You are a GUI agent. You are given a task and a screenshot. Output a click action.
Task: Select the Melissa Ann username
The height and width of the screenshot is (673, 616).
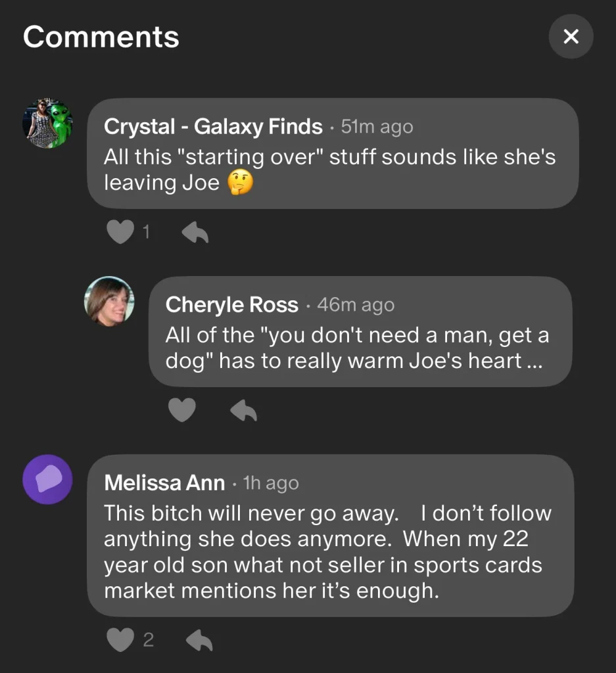click(x=164, y=483)
